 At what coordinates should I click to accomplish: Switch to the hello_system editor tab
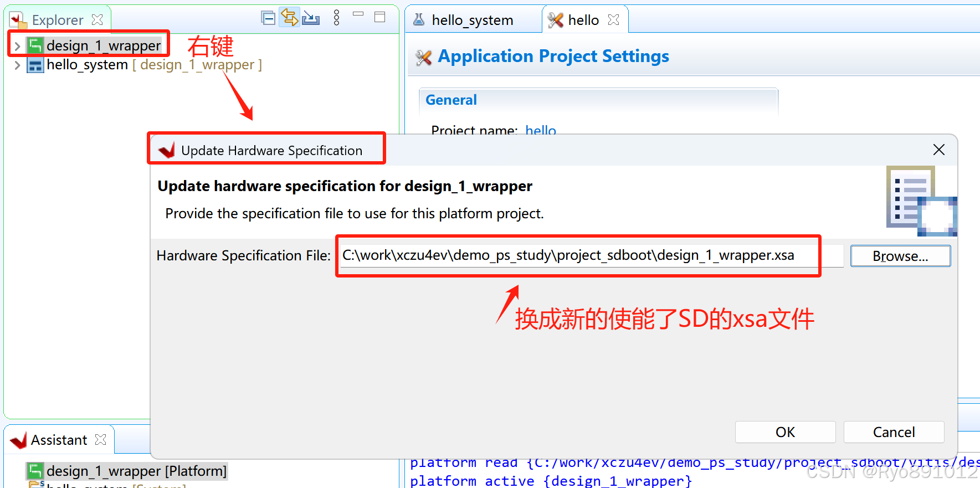point(473,20)
